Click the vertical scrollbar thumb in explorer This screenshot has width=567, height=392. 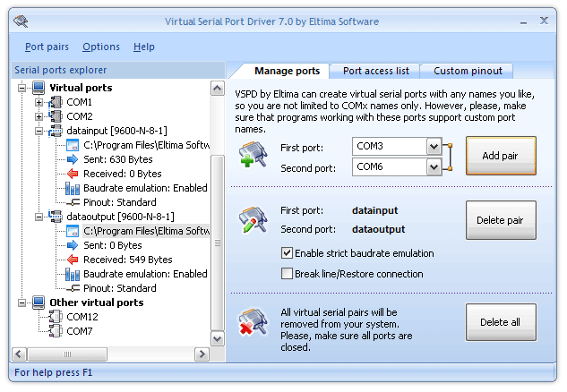pos(218,243)
